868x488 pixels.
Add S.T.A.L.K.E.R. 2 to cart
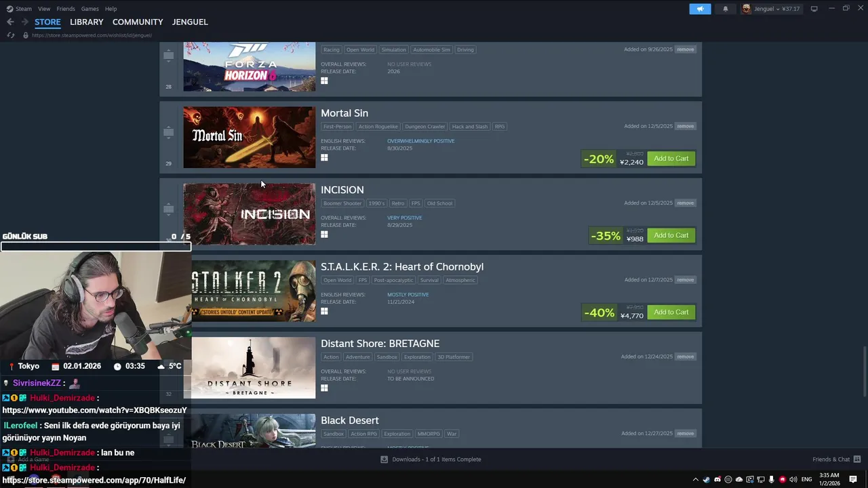671,312
